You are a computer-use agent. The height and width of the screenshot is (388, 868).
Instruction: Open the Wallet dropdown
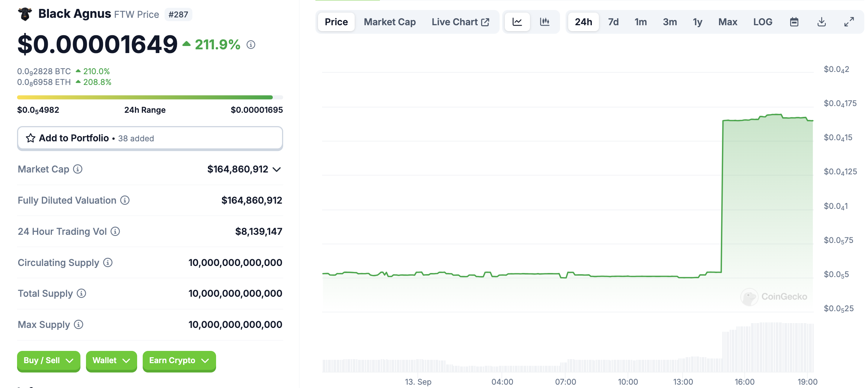(111, 361)
